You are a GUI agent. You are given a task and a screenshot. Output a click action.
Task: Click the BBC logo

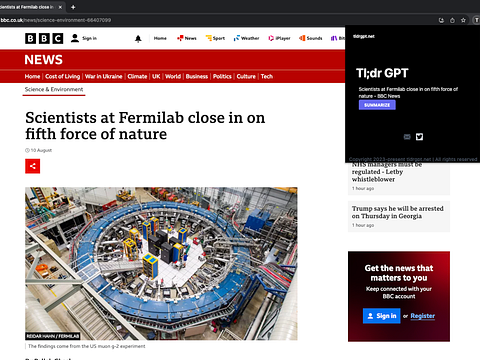44,38
